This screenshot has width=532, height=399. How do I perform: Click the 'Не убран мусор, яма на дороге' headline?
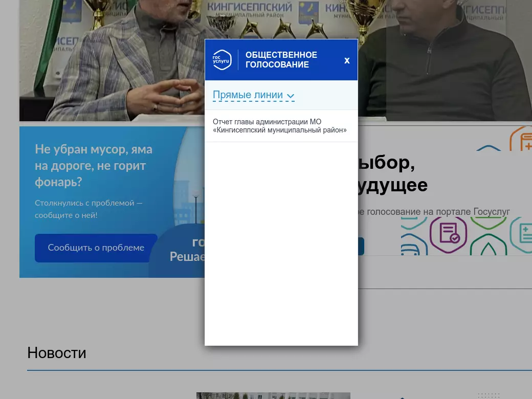click(x=94, y=166)
